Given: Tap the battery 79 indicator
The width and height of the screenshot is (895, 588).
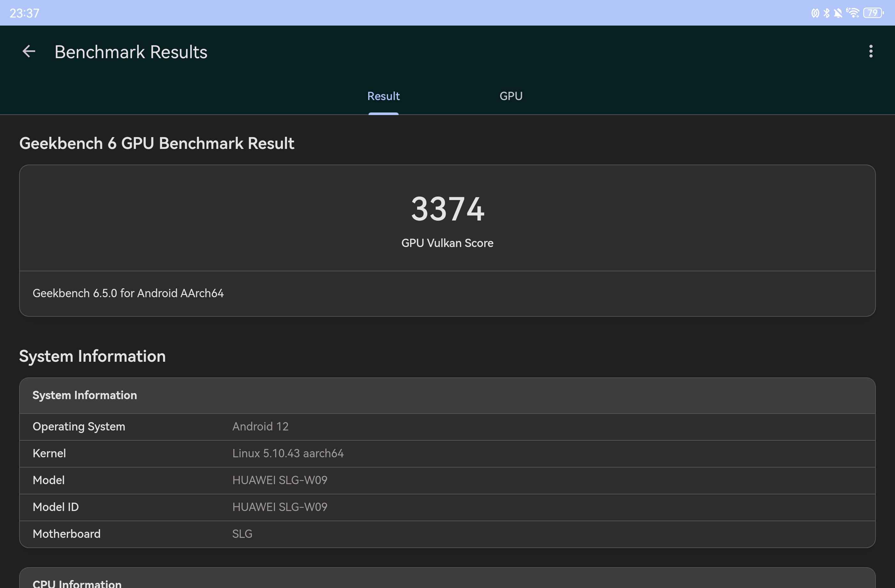Looking at the screenshot, I should (873, 13).
